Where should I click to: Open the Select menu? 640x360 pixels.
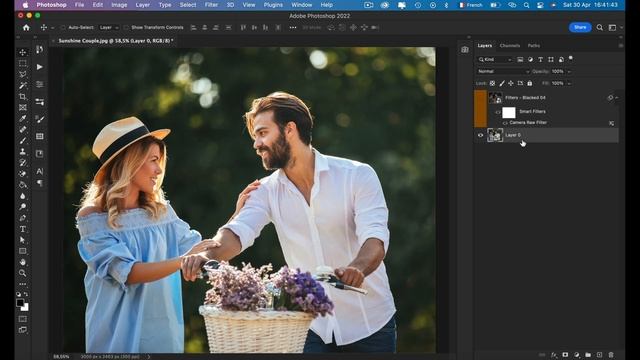click(188, 5)
